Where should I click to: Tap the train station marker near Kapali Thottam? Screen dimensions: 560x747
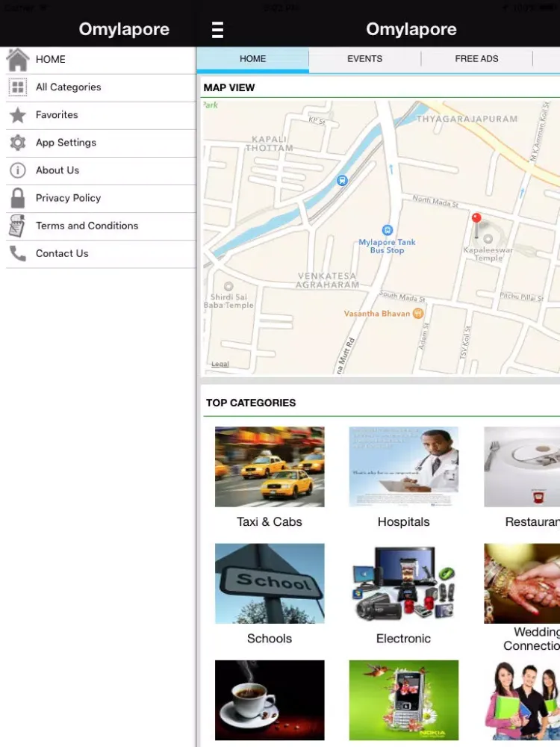342,181
